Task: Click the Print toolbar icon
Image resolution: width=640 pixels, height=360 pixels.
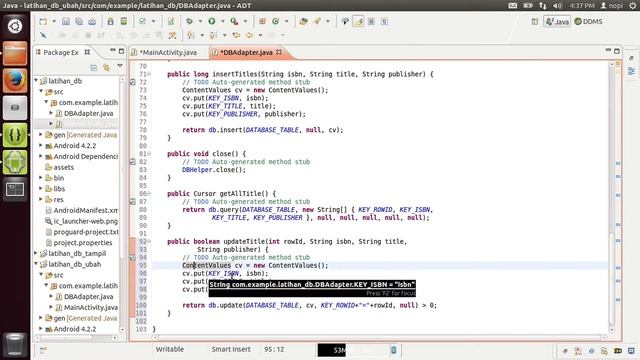Action: [x=92, y=21]
